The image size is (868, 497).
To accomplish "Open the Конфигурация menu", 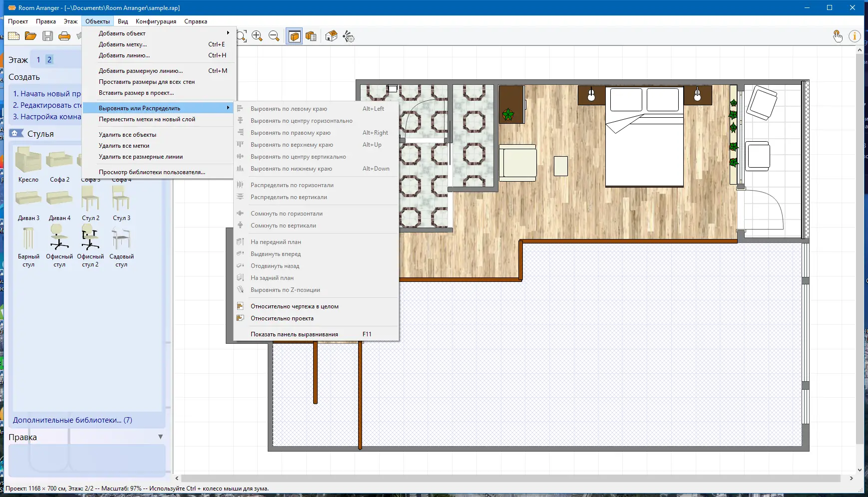I will [156, 21].
